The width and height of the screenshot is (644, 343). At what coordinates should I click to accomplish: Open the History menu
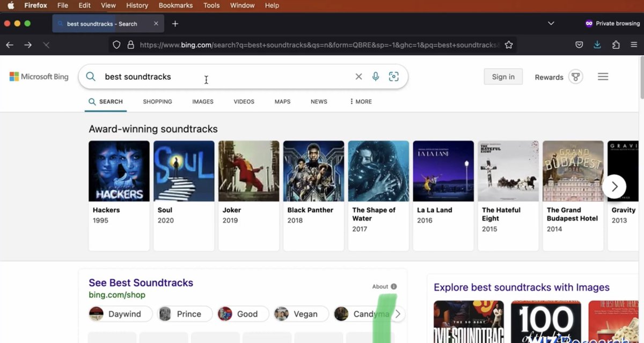pos(137,5)
